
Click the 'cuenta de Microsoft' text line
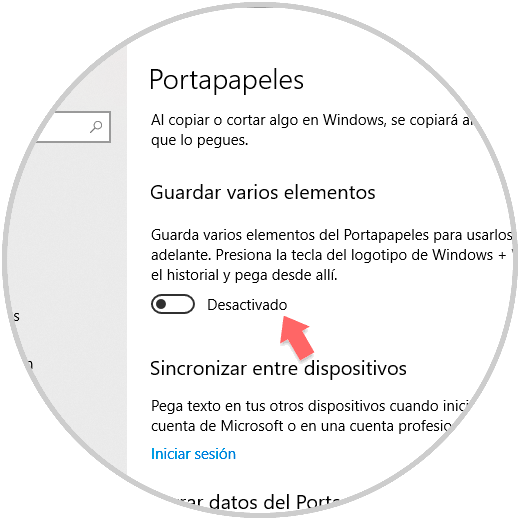point(301,426)
